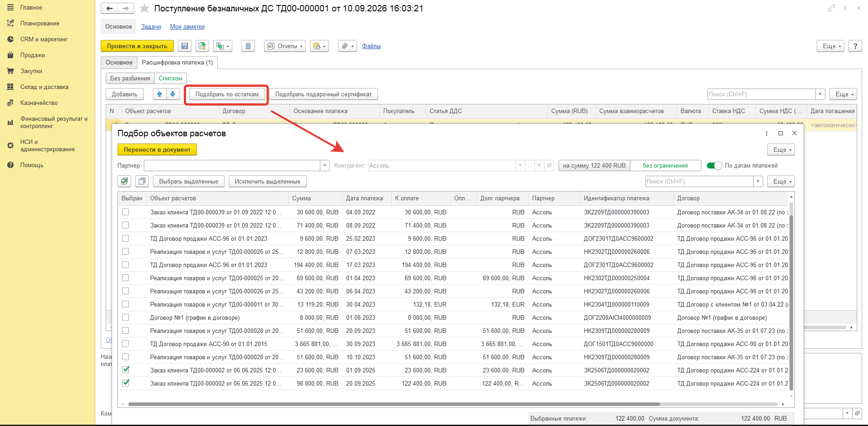Screen dimensions: 868x426
Task: Switch to the Расшифровка платежа (1) tab
Action: tap(177, 63)
